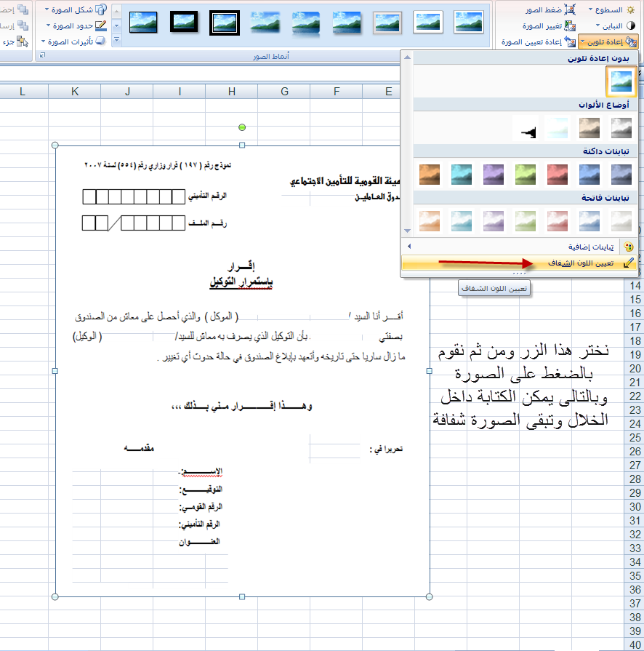Choose the dark aqua variation under تباينات داكنة

[x=462, y=175]
